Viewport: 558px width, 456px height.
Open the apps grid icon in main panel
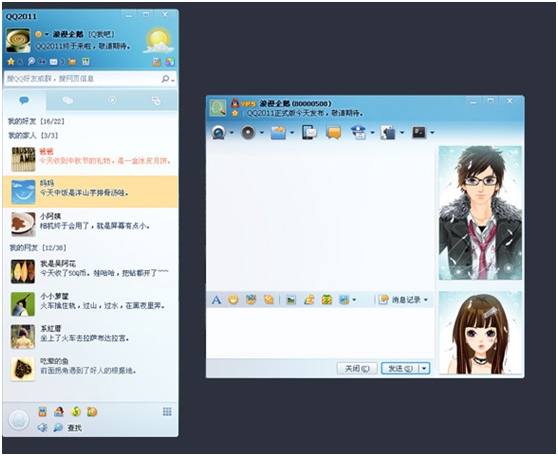pos(167,412)
